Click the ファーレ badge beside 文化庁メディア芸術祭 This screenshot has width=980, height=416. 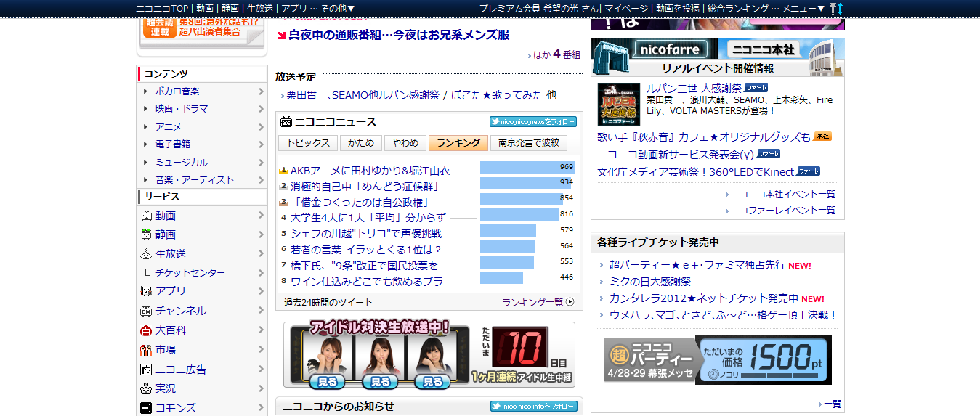[x=809, y=171]
